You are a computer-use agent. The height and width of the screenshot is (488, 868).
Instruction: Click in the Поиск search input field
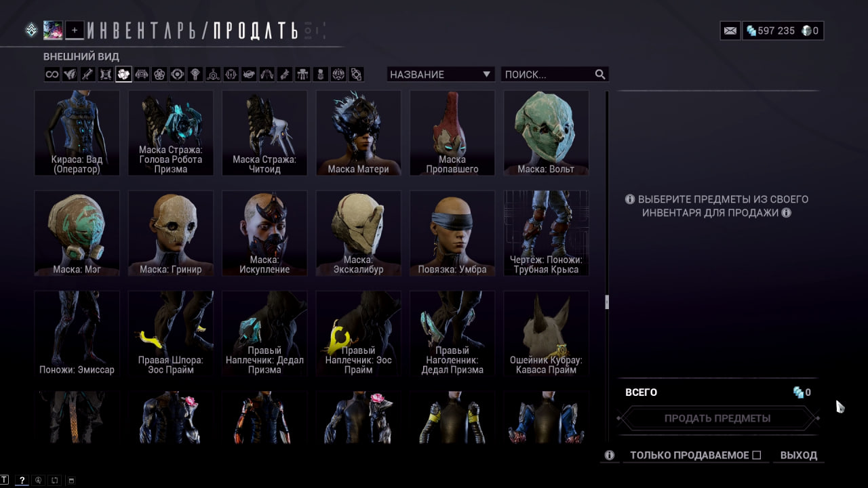tap(548, 75)
